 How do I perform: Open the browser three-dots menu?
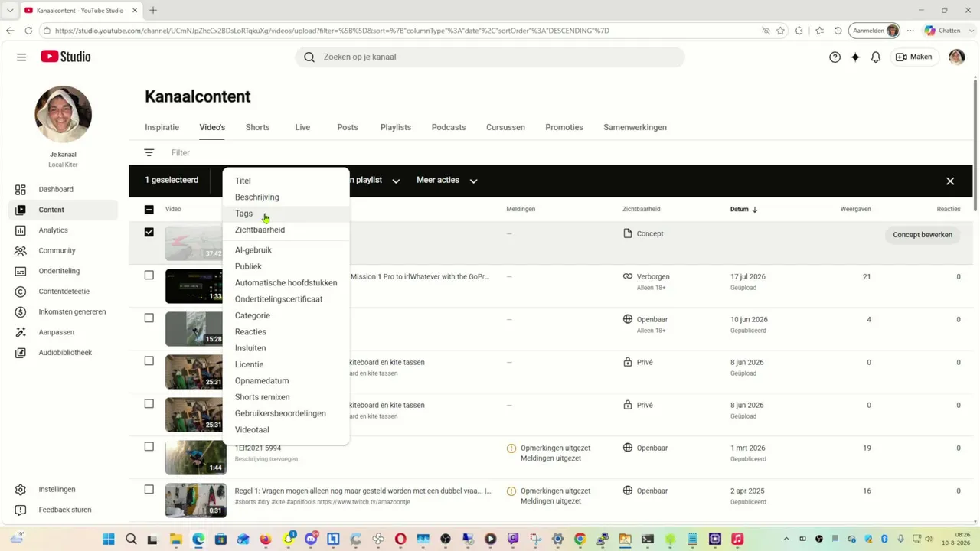point(910,31)
